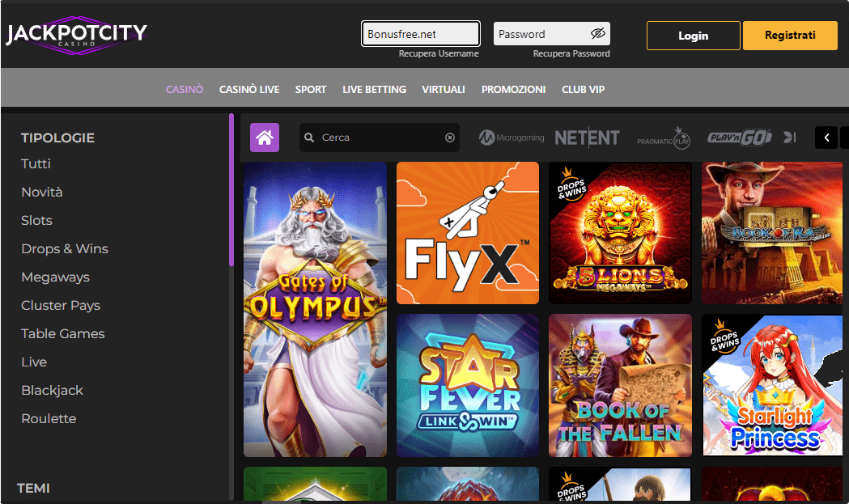
Task: Click the Registrati button
Action: pyautogui.click(x=790, y=36)
